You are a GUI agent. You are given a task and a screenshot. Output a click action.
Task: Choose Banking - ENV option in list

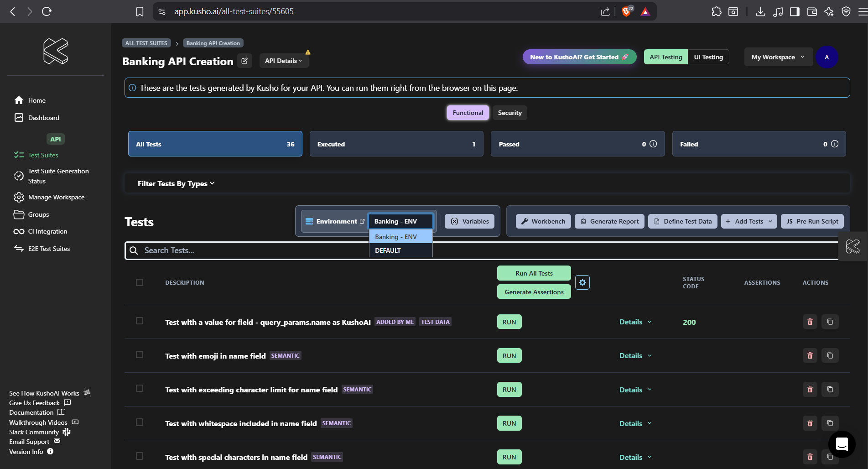pyautogui.click(x=400, y=237)
